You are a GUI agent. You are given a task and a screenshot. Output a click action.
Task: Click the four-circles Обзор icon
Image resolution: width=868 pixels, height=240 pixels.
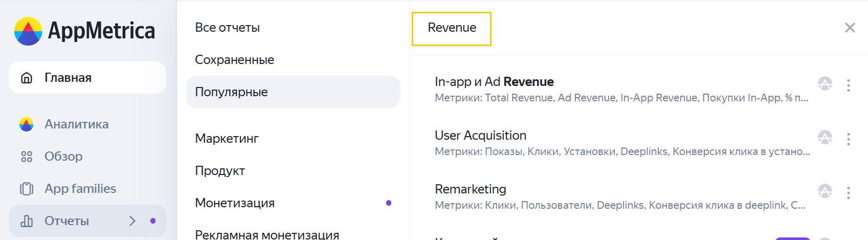tap(27, 157)
